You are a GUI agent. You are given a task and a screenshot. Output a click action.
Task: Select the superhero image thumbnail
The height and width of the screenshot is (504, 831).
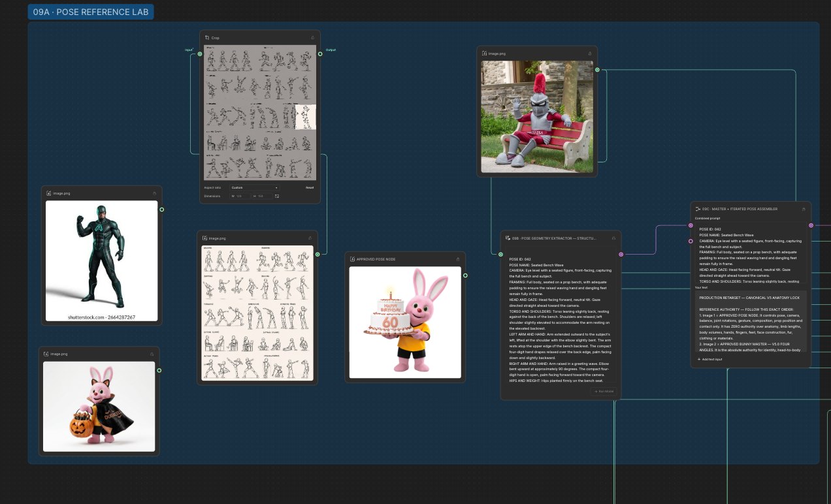[101, 261]
